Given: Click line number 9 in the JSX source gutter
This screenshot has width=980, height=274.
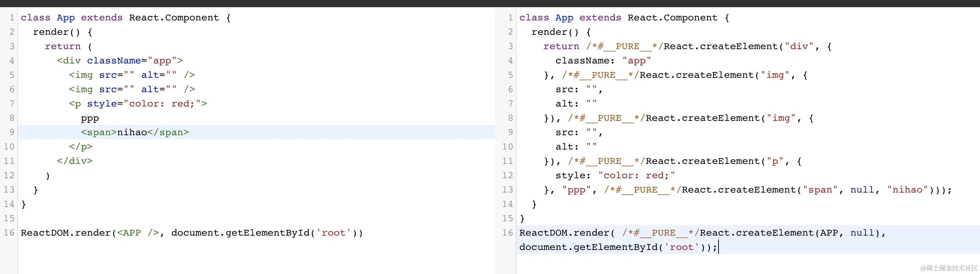Looking at the screenshot, I should tap(12, 132).
